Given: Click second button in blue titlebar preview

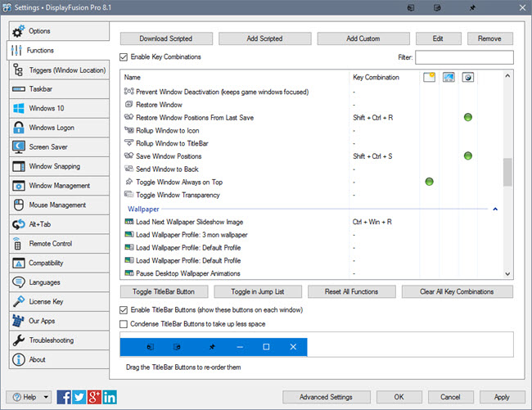Looking at the screenshot, I should click(x=177, y=347).
